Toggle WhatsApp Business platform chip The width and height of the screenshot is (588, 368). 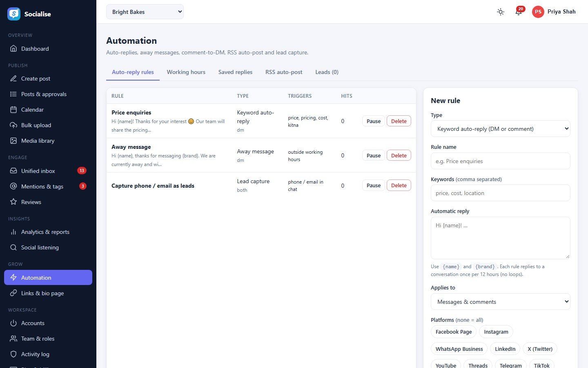459,349
